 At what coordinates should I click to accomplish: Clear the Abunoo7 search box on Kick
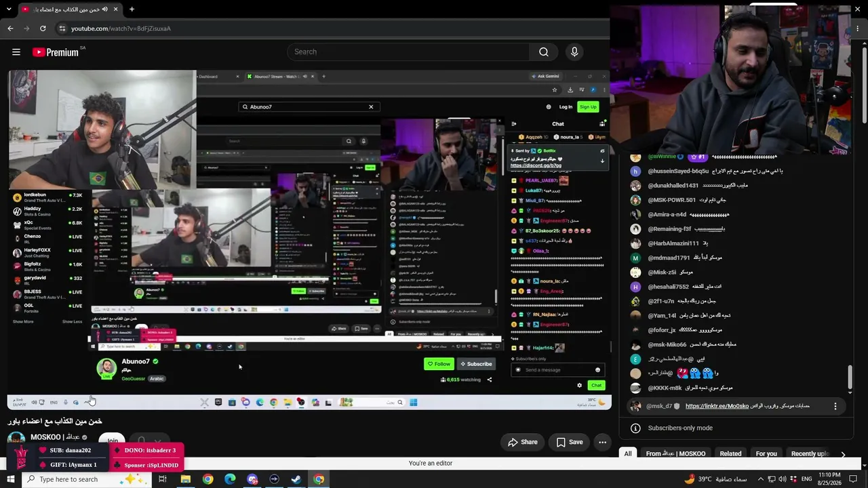(371, 107)
